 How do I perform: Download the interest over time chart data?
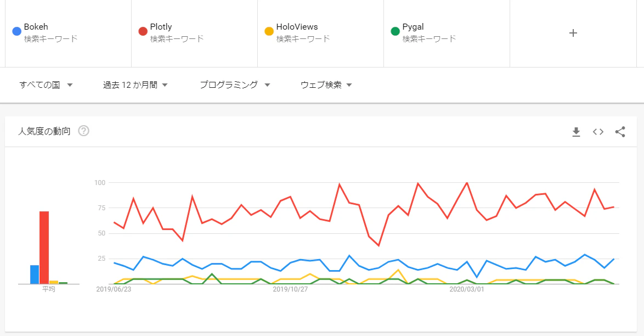click(x=576, y=132)
